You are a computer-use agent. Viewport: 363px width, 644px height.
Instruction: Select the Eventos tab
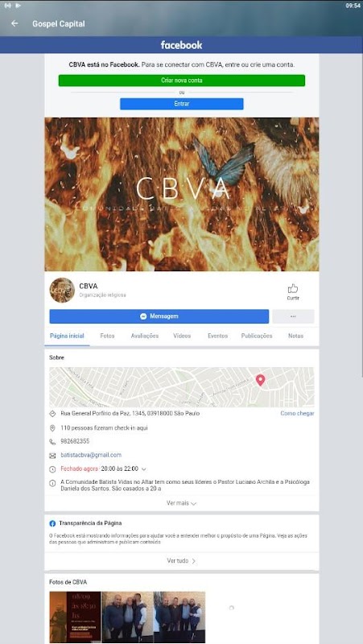[217, 336]
